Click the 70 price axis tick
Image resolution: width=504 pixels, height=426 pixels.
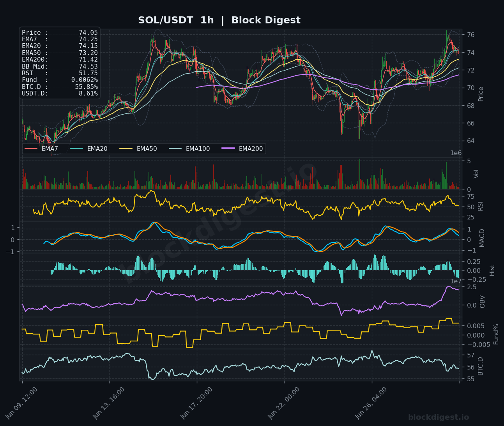coord(470,88)
